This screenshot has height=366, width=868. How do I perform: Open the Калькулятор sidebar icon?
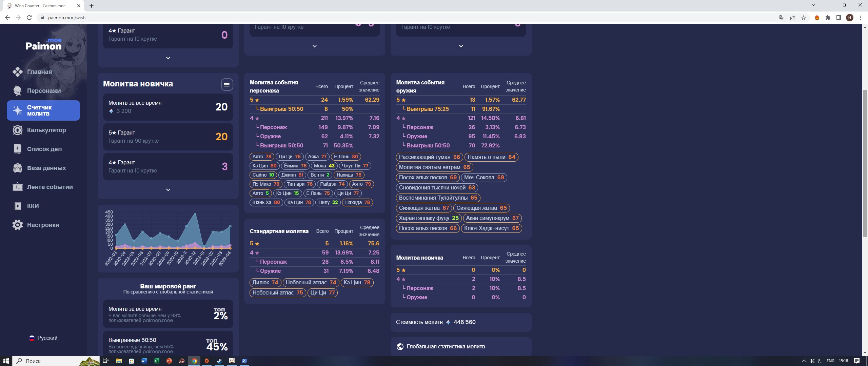point(18,130)
